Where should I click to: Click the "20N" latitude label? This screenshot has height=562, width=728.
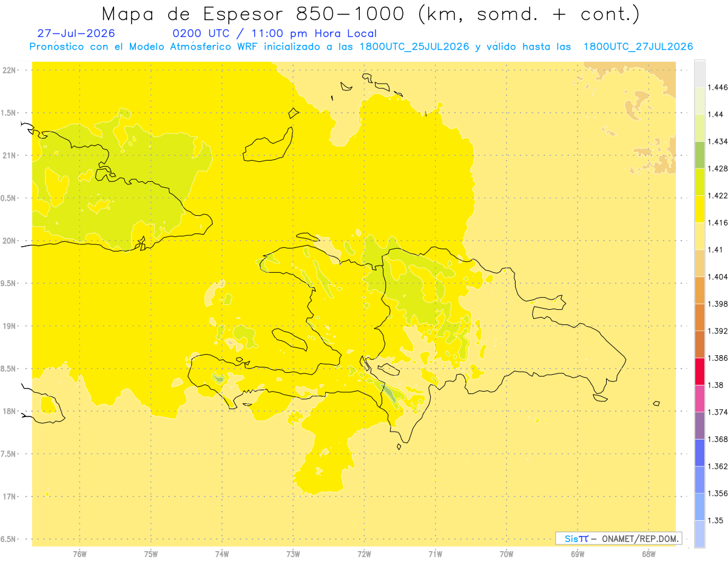pyautogui.click(x=10, y=241)
